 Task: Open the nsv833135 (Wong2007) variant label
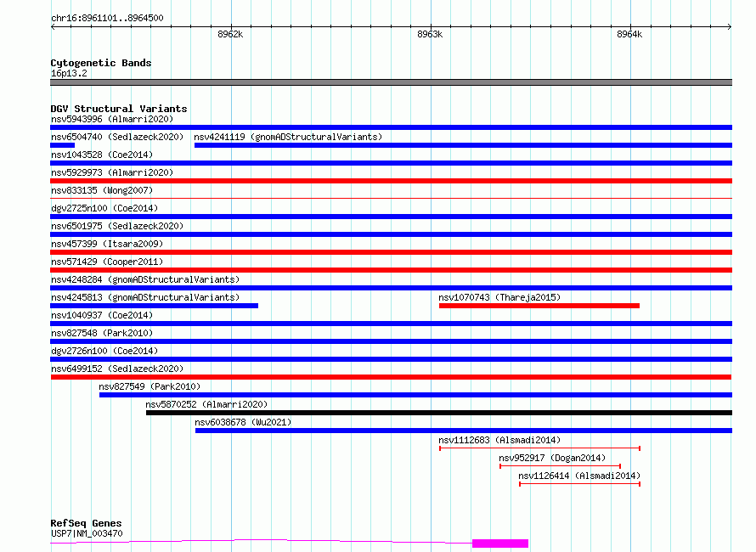coord(102,190)
